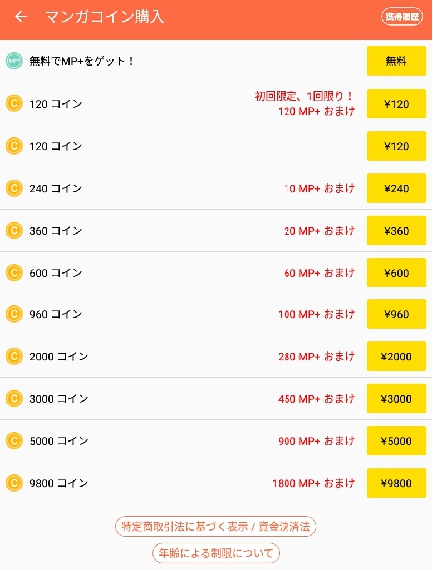This screenshot has width=433, height=571.
Task: Buy first-time limited 120 coins for ¥120
Action: (x=396, y=104)
